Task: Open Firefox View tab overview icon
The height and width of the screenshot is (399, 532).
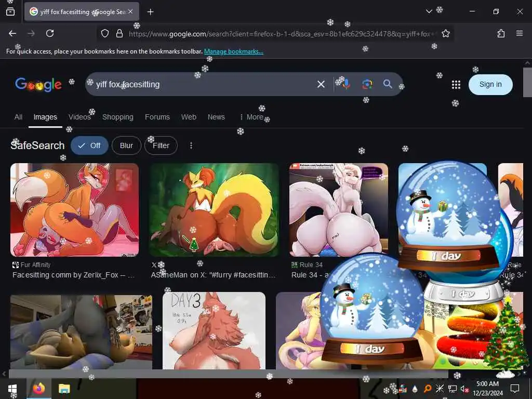Action: (x=10, y=11)
